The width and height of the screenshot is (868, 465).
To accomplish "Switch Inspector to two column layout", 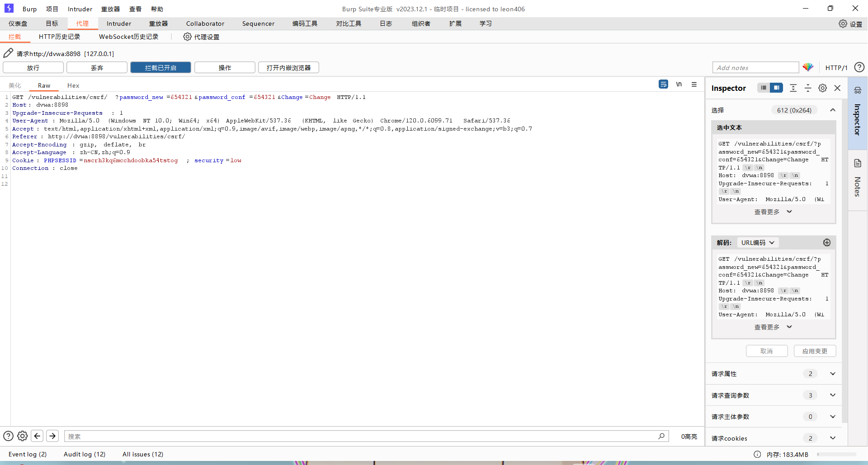I will (x=776, y=88).
